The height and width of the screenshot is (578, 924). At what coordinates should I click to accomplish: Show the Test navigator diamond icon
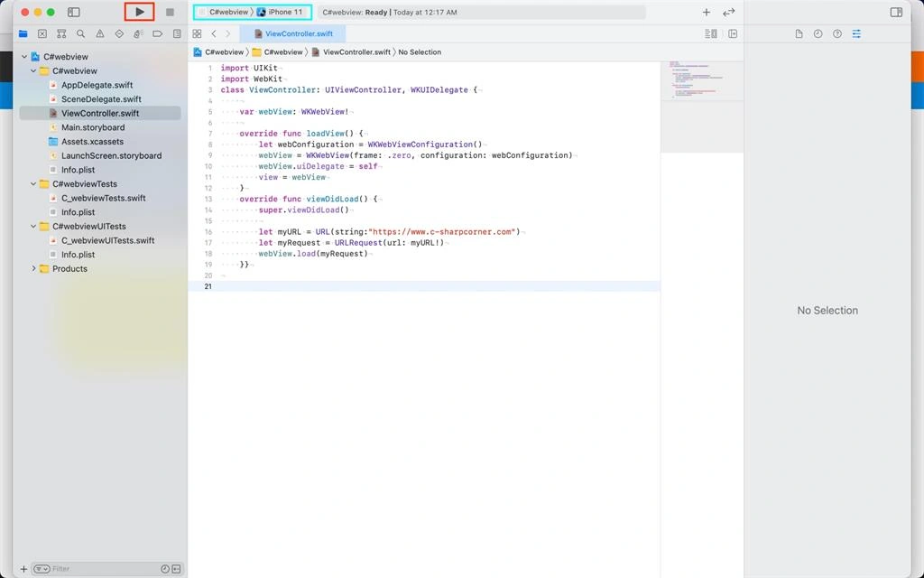click(119, 33)
